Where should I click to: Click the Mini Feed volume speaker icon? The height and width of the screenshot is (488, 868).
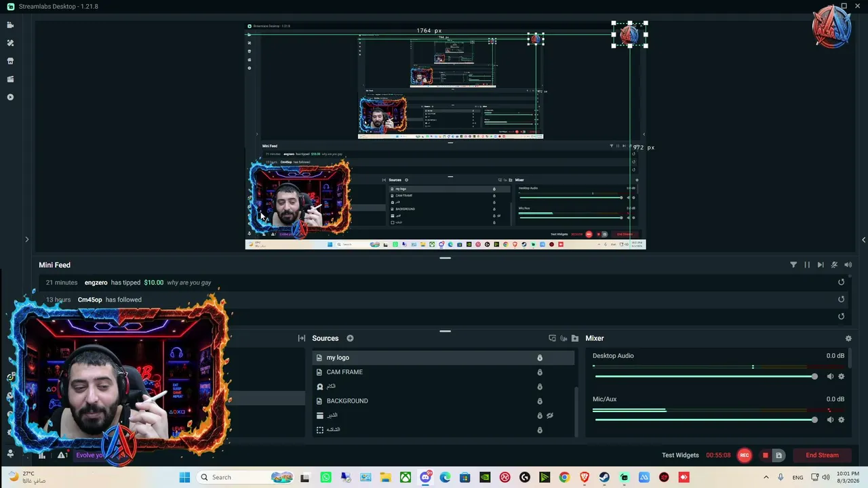(848, 265)
